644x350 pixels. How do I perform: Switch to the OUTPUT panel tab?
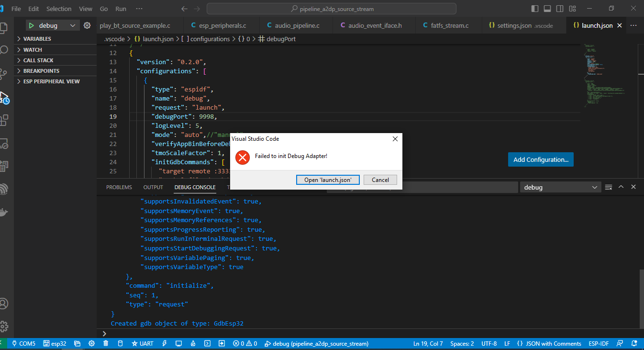[153, 187]
